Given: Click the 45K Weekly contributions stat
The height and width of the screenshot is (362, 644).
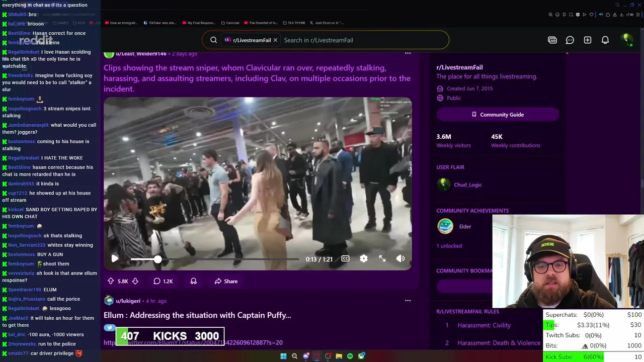Looking at the screenshot, I should pos(515,140).
